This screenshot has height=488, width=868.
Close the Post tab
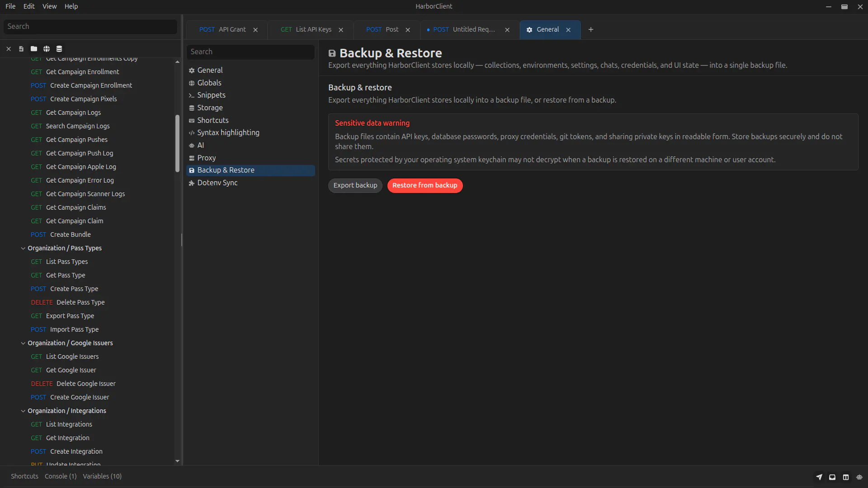coord(408,30)
